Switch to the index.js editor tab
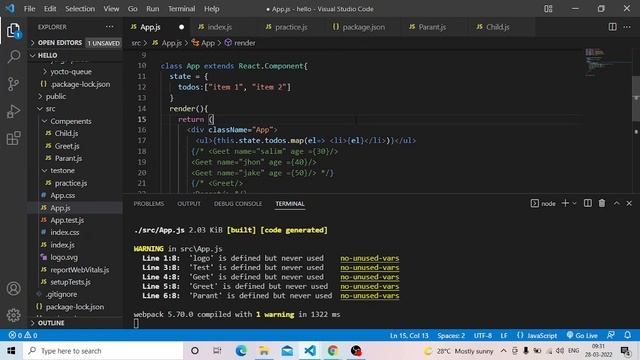The height and width of the screenshot is (360, 640). 220,27
